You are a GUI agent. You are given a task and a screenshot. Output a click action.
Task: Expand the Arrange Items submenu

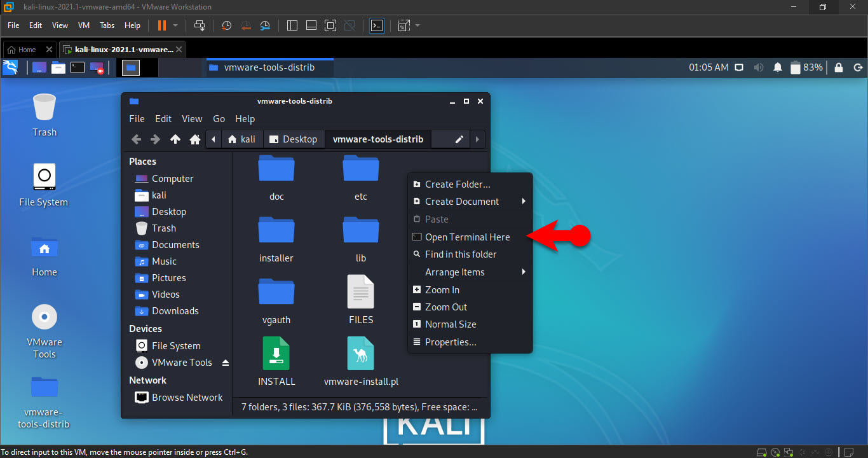point(470,272)
